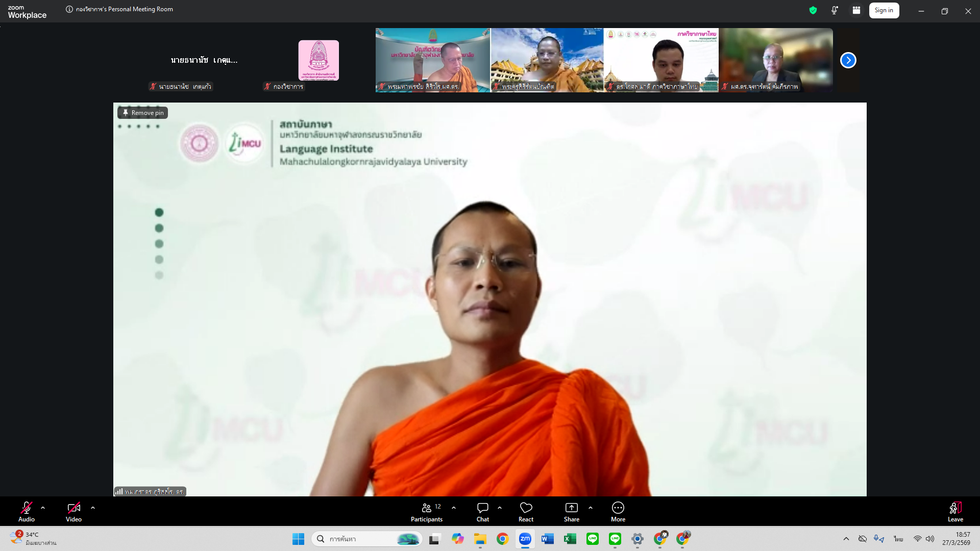Click the green encryption shield icon
Viewport: 980px width, 551px height.
(813, 10)
